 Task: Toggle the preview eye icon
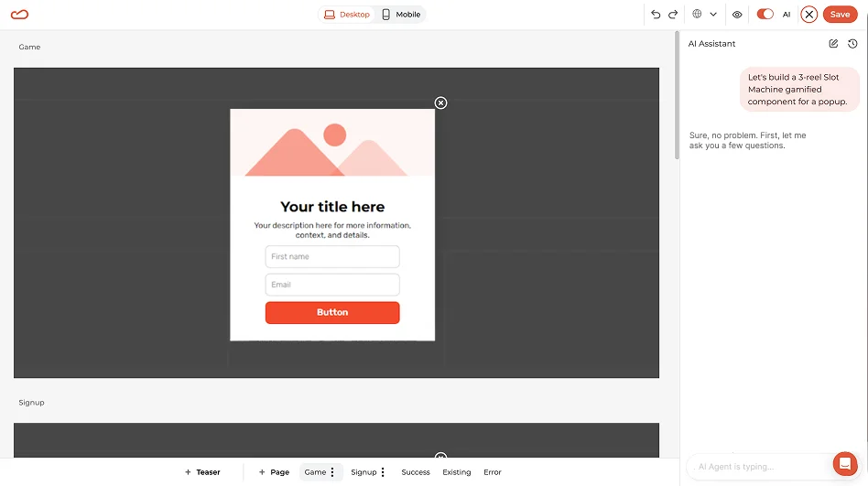tap(737, 15)
